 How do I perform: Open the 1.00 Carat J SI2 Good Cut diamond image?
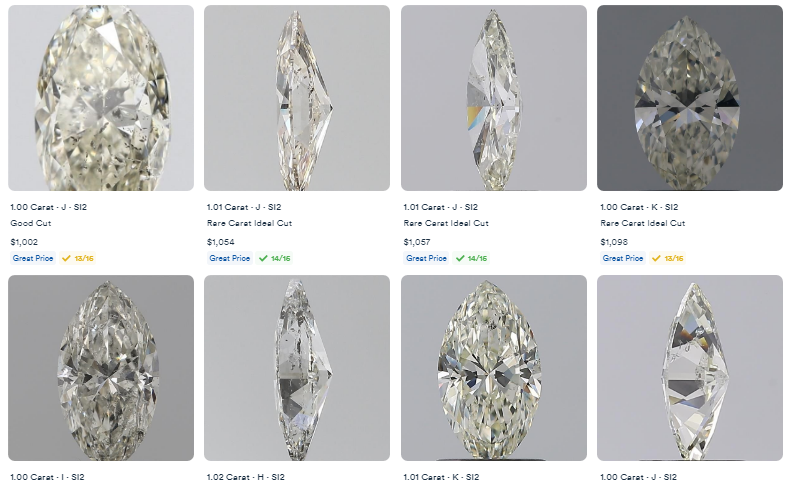coord(101,98)
